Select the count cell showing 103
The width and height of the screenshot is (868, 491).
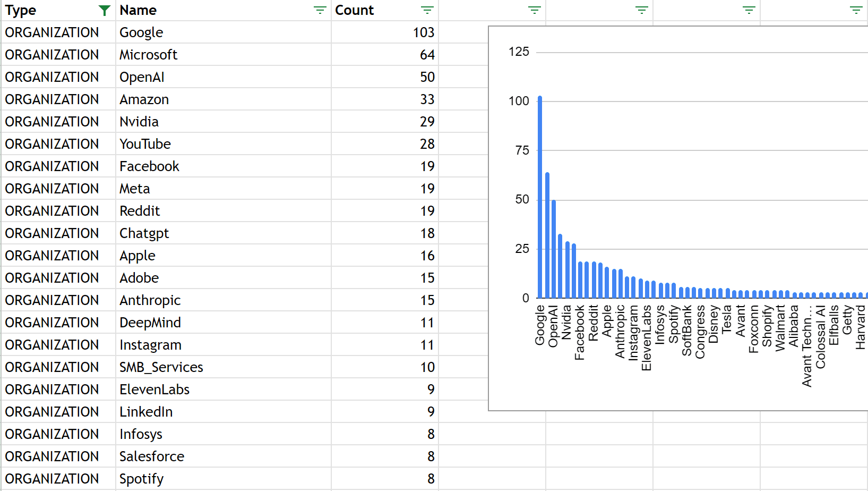click(384, 32)
